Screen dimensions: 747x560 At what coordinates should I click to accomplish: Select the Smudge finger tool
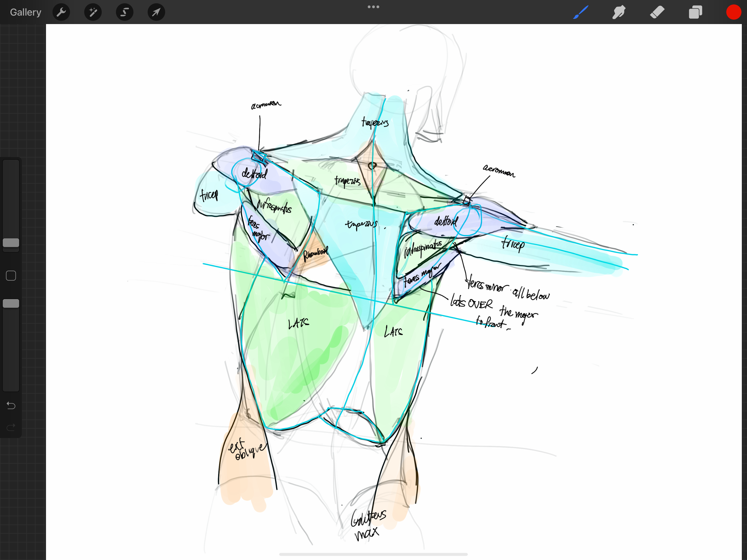619,13
